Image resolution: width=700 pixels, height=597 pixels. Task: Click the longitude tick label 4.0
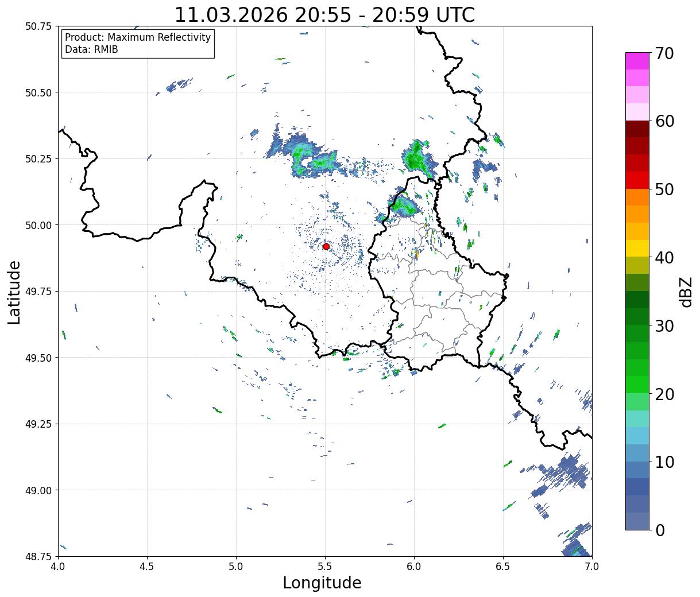point(58,566)
